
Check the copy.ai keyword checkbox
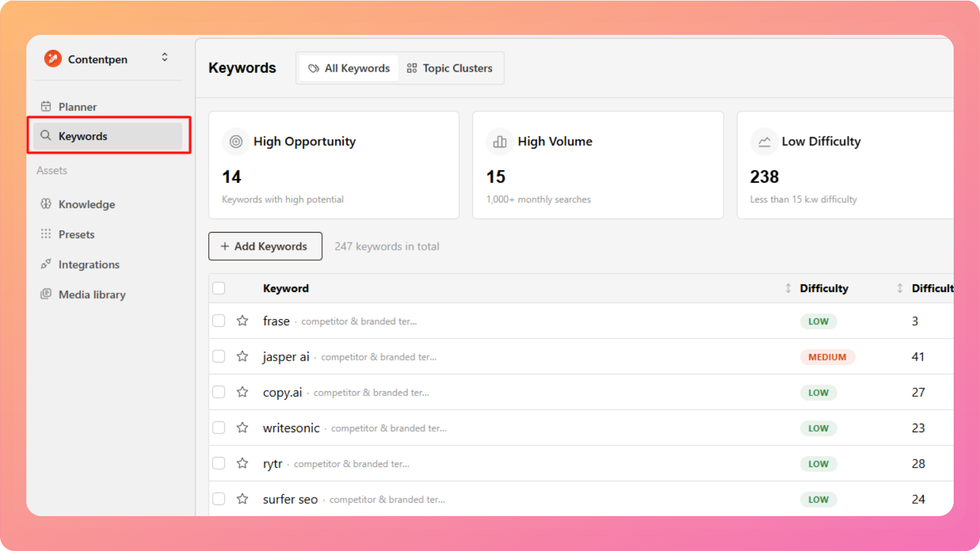coord(219,392)
